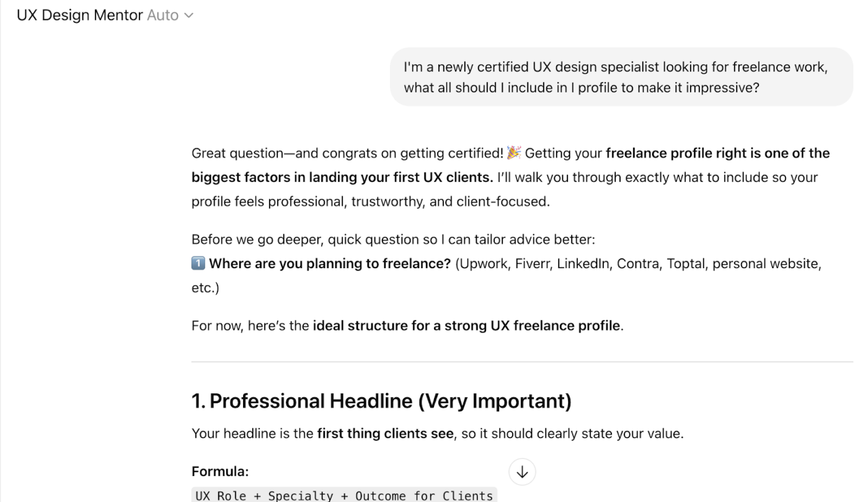
Task: Click the user's question message bubble
Action: [620, 76]
